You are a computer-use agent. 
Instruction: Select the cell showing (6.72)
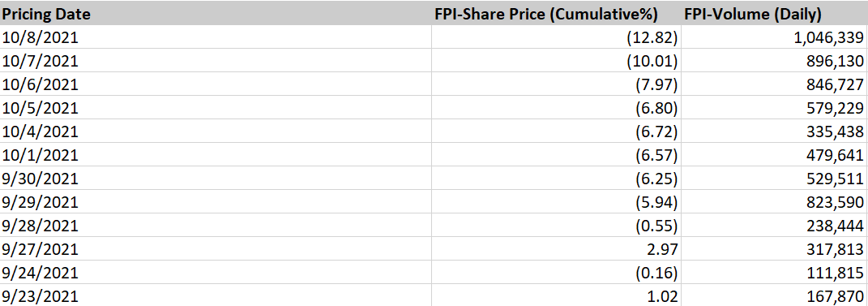click(x=556, y=131)
